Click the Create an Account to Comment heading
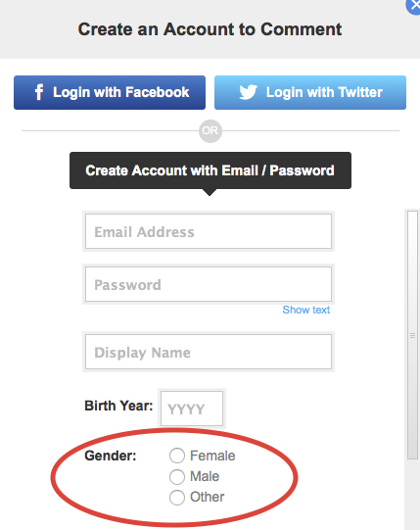Screen dimensions: 420x530 click(210, 29)
